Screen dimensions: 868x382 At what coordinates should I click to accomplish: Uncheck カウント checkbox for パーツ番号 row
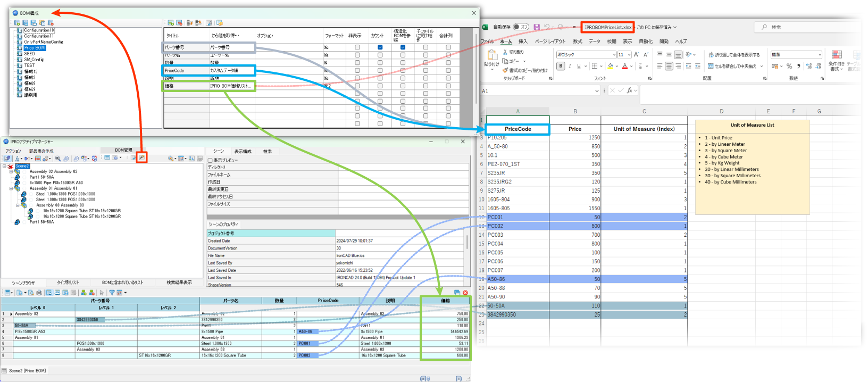click(380, 47)
